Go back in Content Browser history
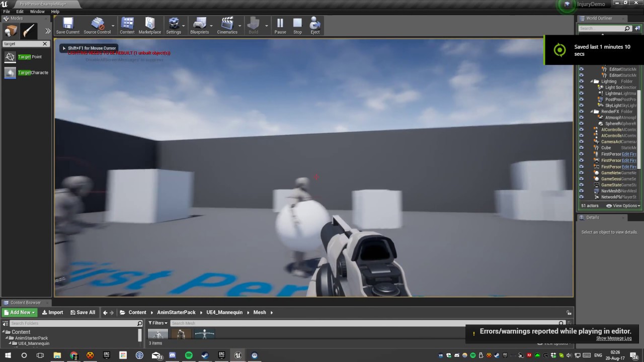 tap(105, 312)
